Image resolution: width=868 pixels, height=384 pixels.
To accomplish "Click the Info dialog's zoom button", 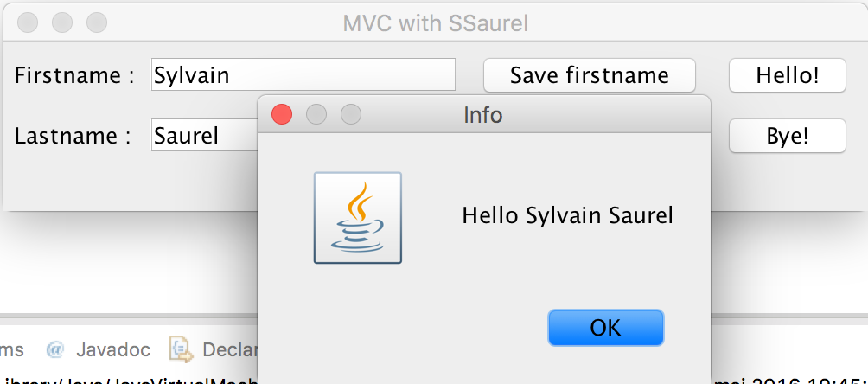I will pyautogui.click(x=351, y=115).
